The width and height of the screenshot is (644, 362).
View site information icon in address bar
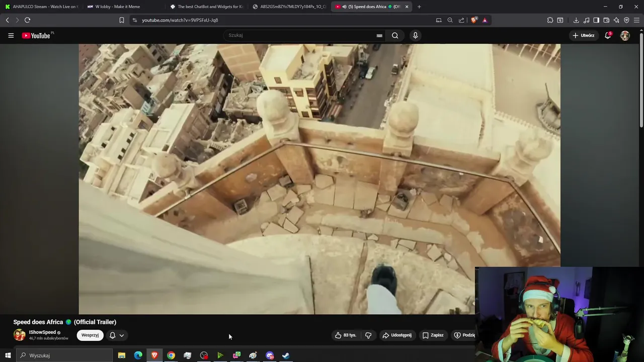(134, 20)
